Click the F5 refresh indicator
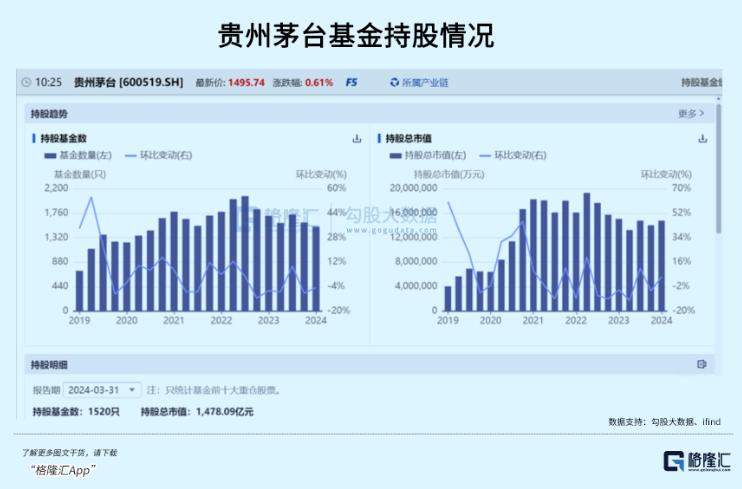Screen dimensions: 742x489 351,82
